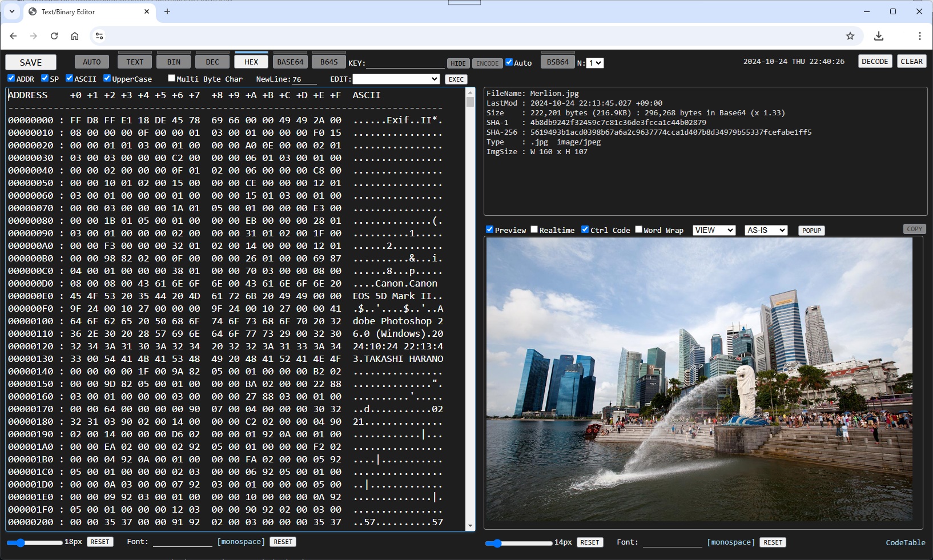
Task: Open the N value dropdown
Action: coord(595,63)
